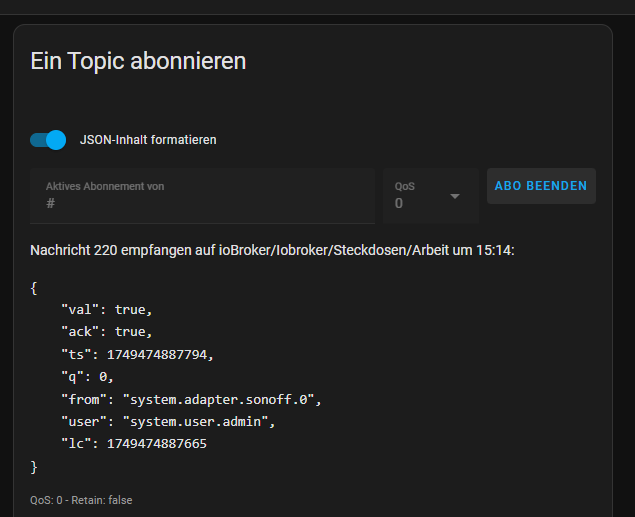The image size is (635, 517).
Task: Click the QoS dropdown arrow
Action: (x=455, y=196)
